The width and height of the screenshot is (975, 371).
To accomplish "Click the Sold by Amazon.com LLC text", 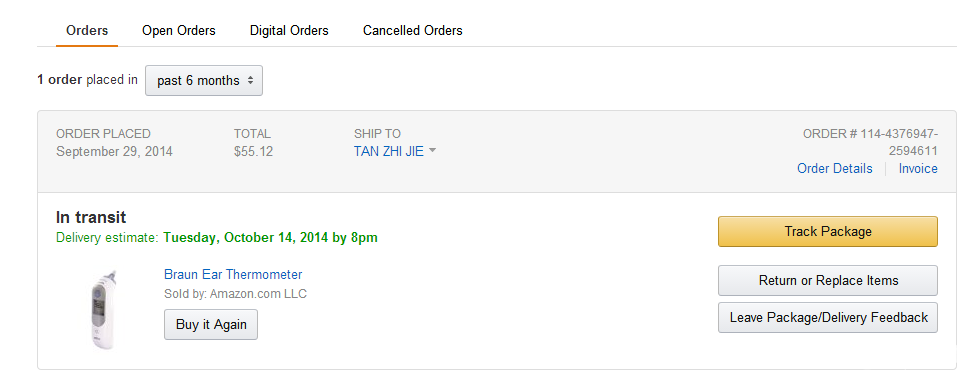I will [235, 294].
